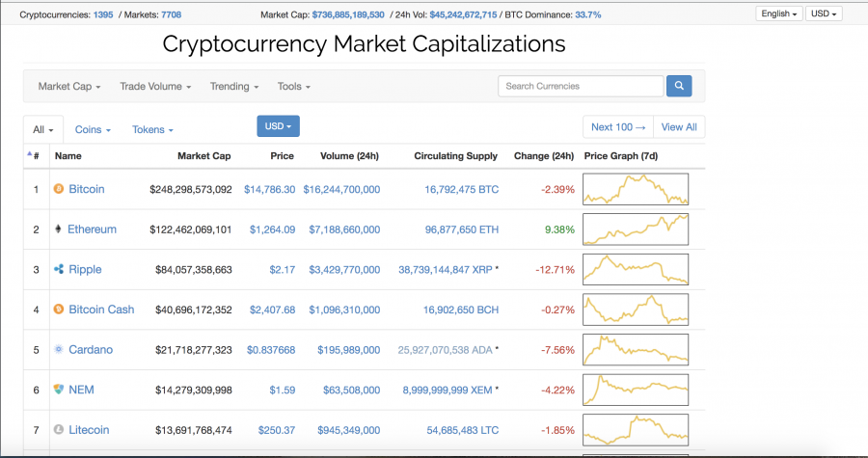Click the NEM logo icon
The width and height of the screenshot is (868, 458).
click(x=59, y=390)
